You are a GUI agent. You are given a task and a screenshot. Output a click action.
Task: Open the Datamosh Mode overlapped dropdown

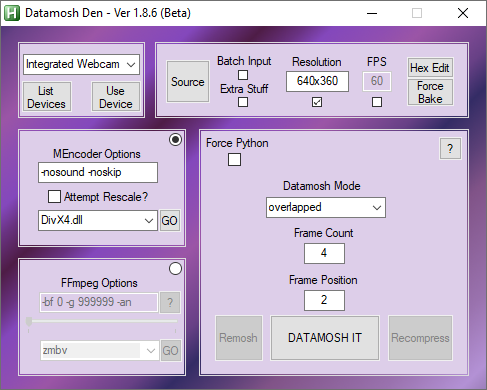[x=326, y=207]
